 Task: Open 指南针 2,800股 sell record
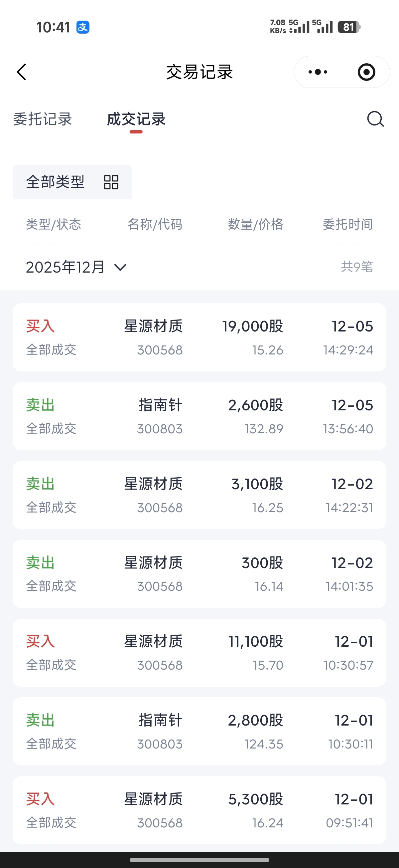point(199,732)
